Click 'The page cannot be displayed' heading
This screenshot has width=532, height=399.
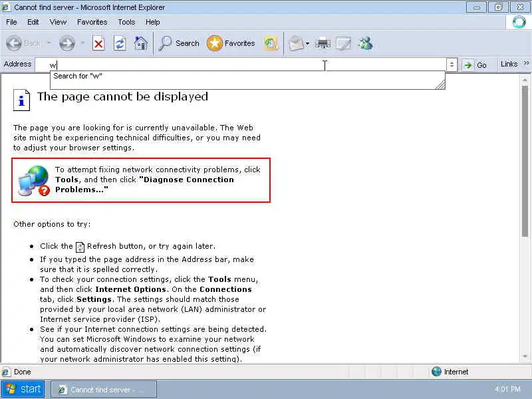[x=122, y=96]
